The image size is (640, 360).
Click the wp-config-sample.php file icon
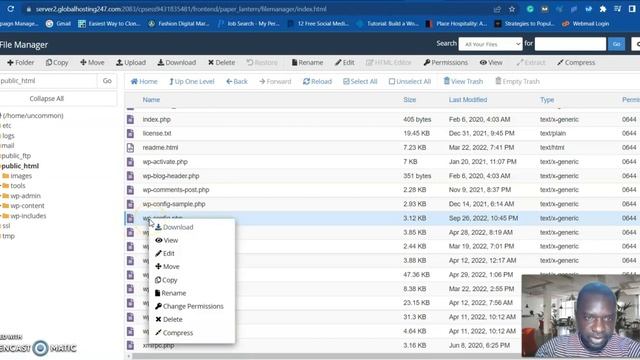130,204
